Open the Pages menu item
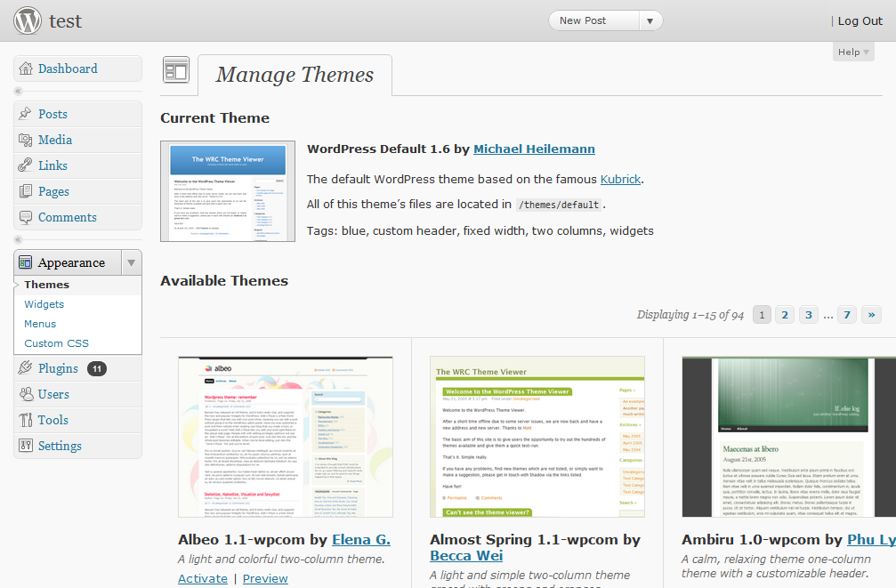Screen dimensions: 896x588 click(x=77, y=191)
